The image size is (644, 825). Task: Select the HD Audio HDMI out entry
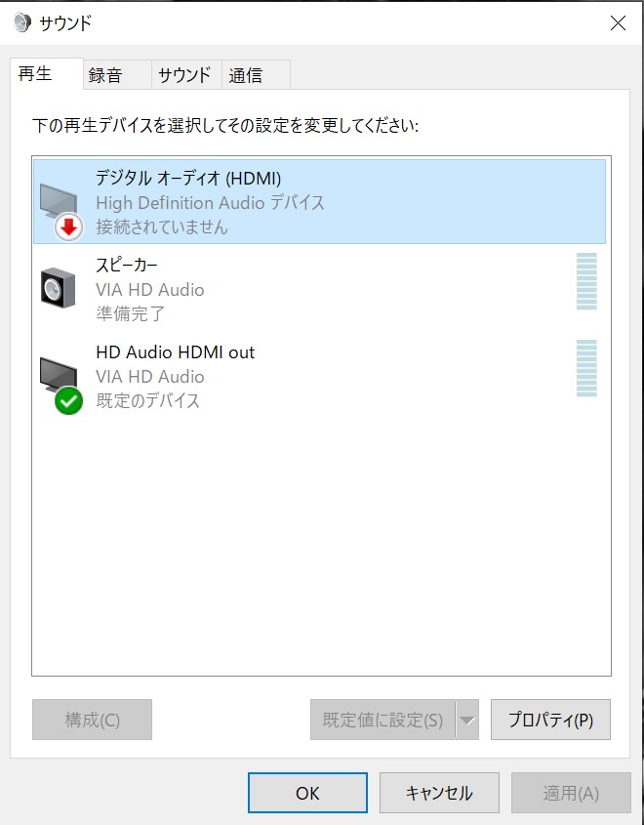click(320, 376)
